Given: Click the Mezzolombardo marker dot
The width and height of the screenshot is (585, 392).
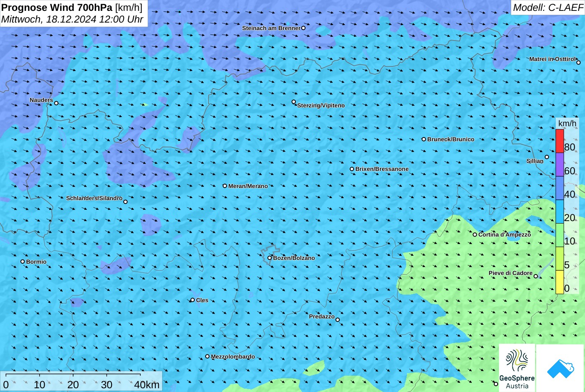Looking at the screenshot, I should point(207,356).
